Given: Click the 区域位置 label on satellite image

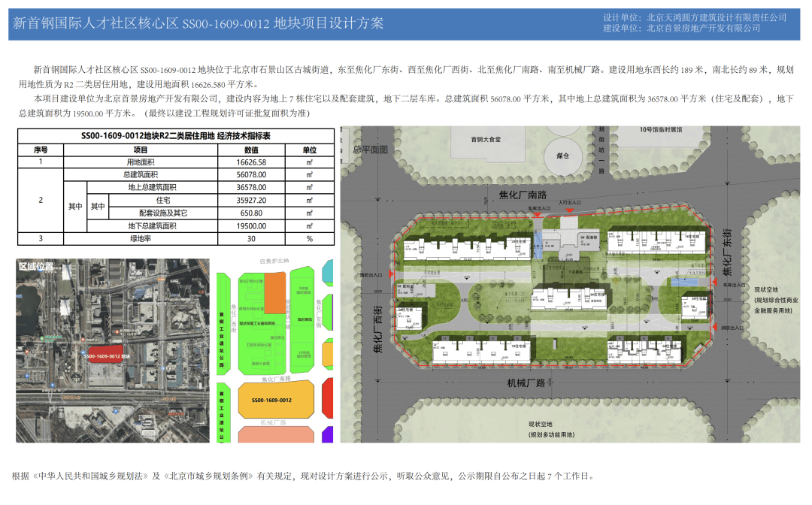Looking at the screenshot, I should [36, 267].
